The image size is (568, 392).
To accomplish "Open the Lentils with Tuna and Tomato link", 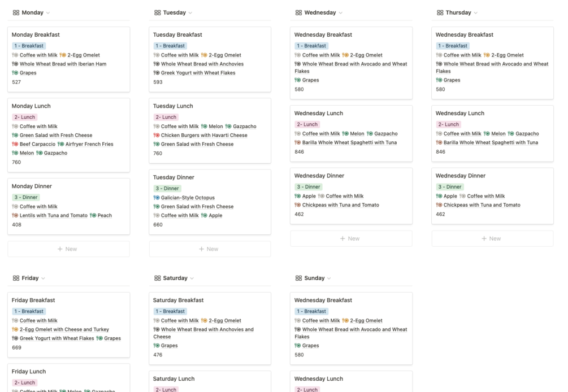I will pyautogui.click(x=54, y=215).
